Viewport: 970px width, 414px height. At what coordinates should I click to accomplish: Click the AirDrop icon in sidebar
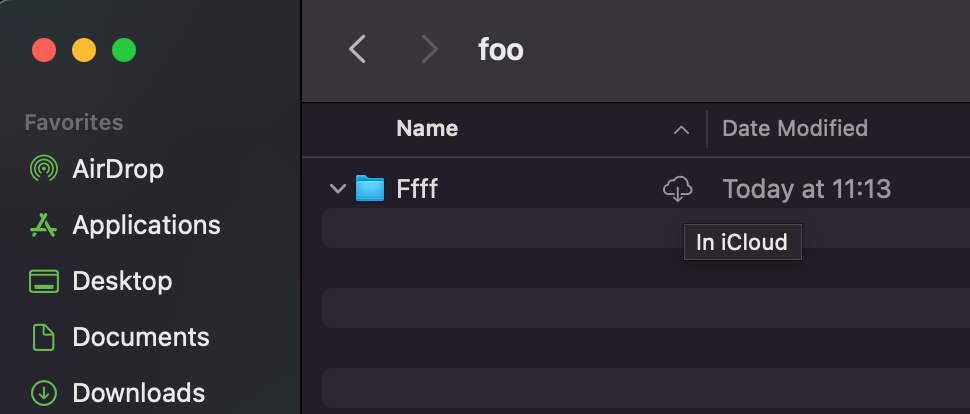pyautogui.click(x=43, y=168)
